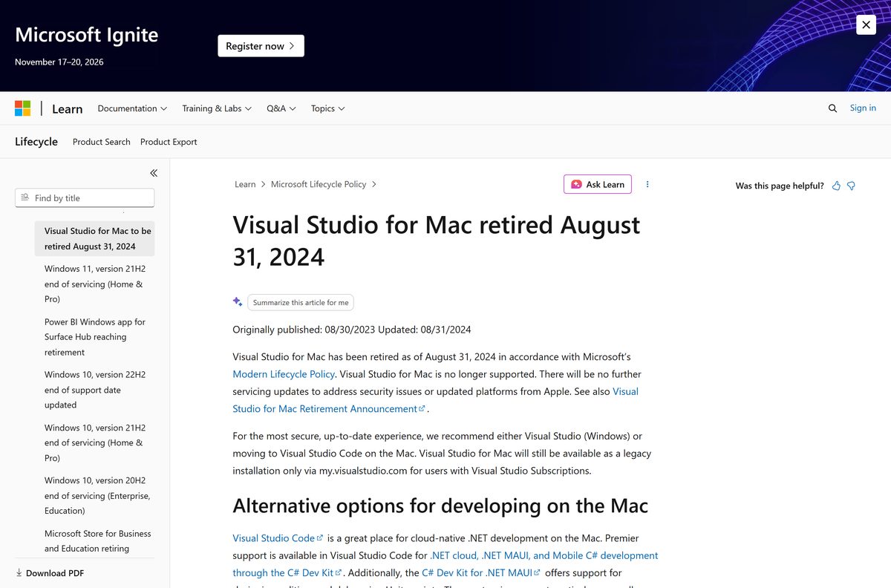The image size is (891, 588).
Task: Open the Lifecycle section heading link
Action: point(36,141)
